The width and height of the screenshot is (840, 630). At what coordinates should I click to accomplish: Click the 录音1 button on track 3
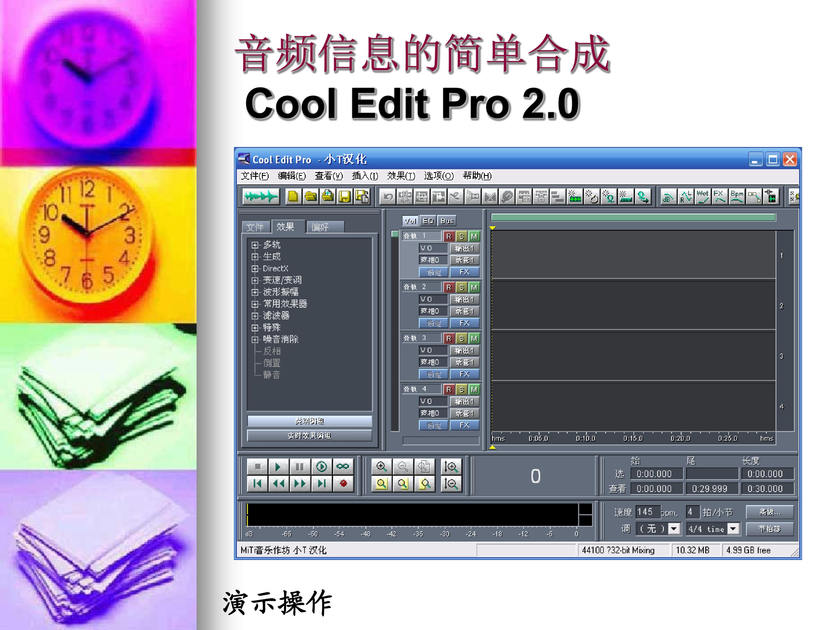[x=464, y=362]
